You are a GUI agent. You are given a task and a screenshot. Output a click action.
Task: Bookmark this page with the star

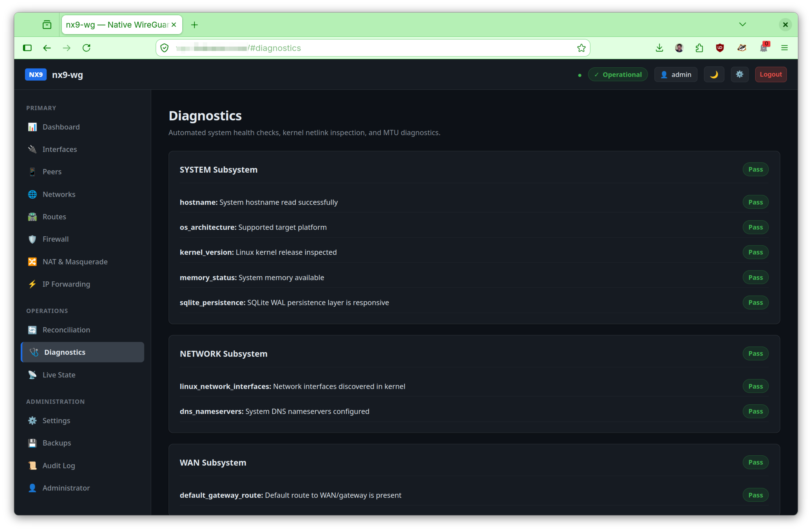tap(581, 48)
